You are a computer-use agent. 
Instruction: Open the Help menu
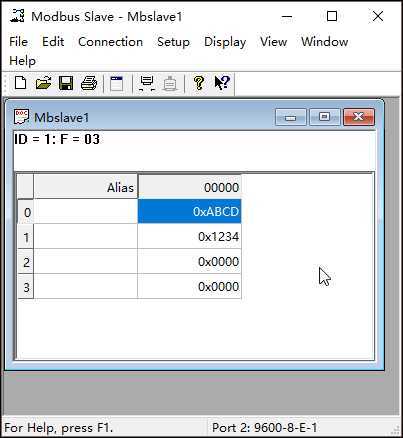(x=22, y=61)
